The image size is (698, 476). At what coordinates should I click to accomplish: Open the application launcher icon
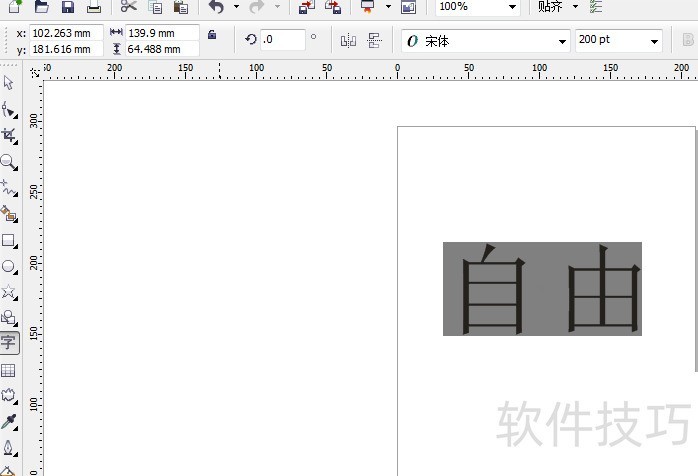click(x=368, y=6)
